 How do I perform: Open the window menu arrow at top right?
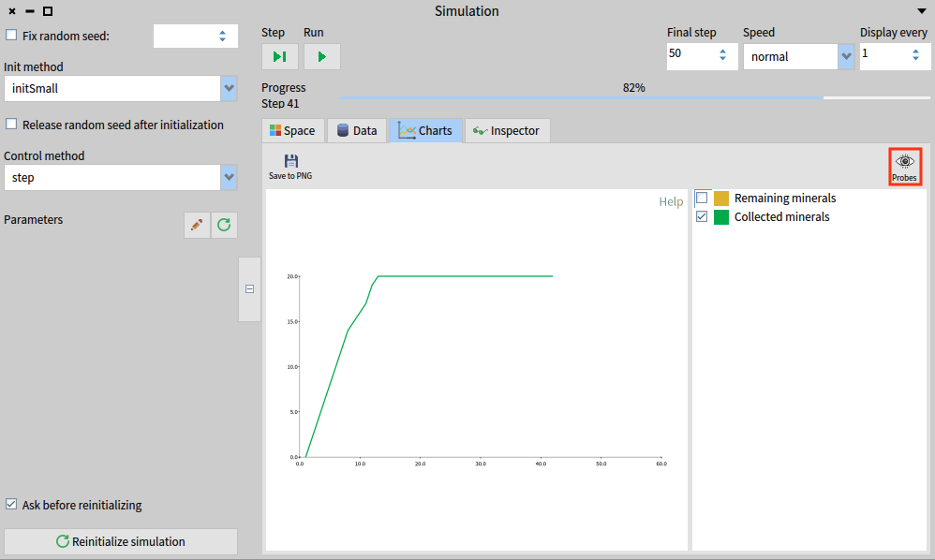click(x=921, y=11)
